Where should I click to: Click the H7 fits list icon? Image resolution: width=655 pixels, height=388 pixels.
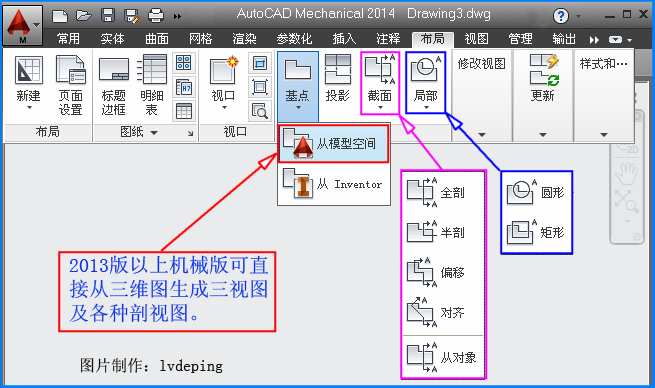(184, 87)
